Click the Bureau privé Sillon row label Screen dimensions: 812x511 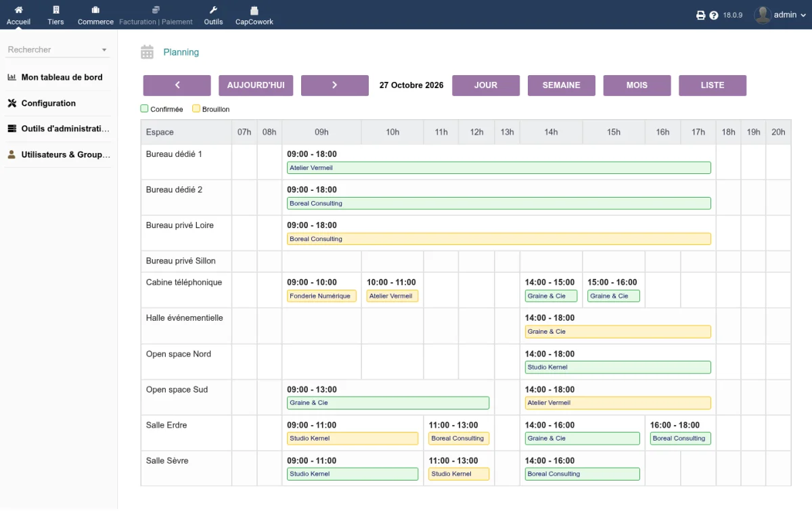tap(181, 261)
